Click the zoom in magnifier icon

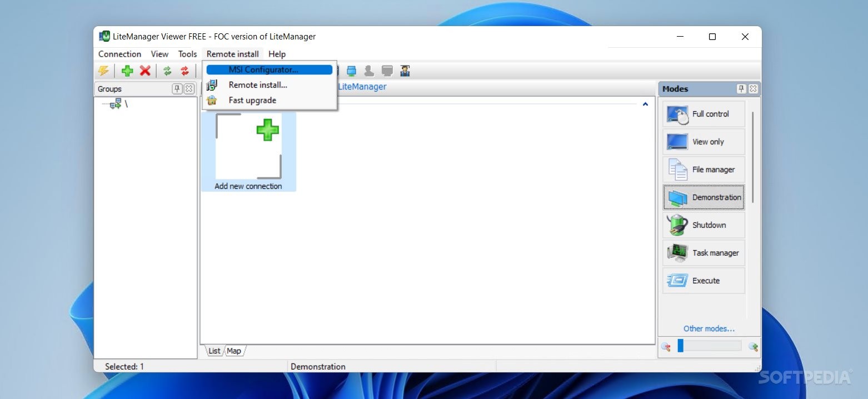(753, 346)
